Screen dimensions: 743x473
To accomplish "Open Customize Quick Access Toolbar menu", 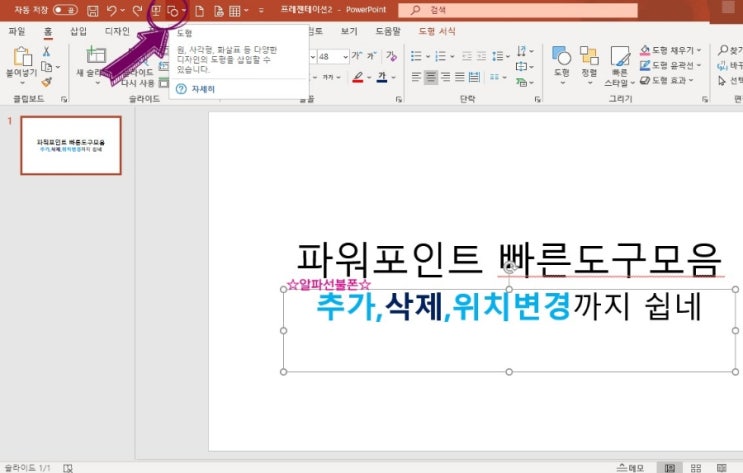I will (x=261, y=10).
